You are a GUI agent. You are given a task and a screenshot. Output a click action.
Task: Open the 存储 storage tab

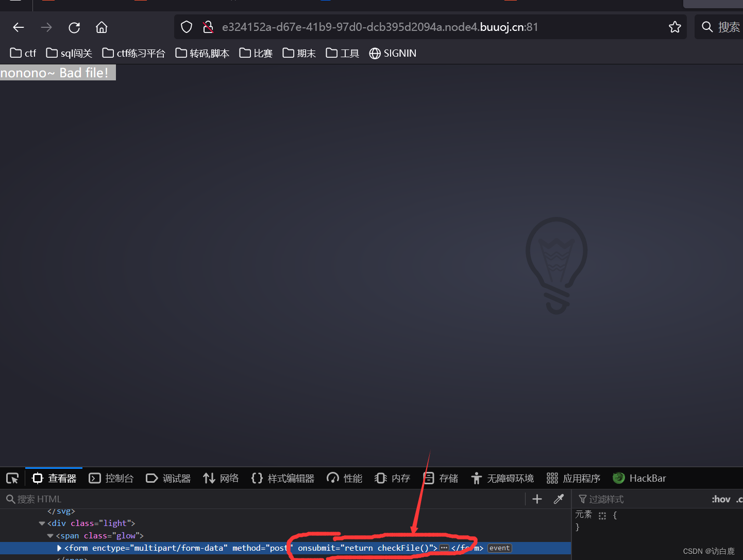coord(441,479)
